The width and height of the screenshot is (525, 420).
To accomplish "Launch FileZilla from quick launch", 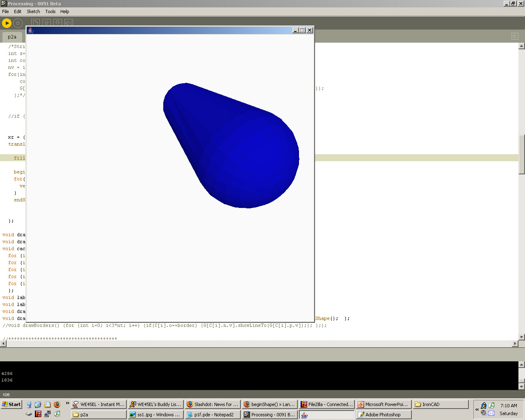I will 38,414.
